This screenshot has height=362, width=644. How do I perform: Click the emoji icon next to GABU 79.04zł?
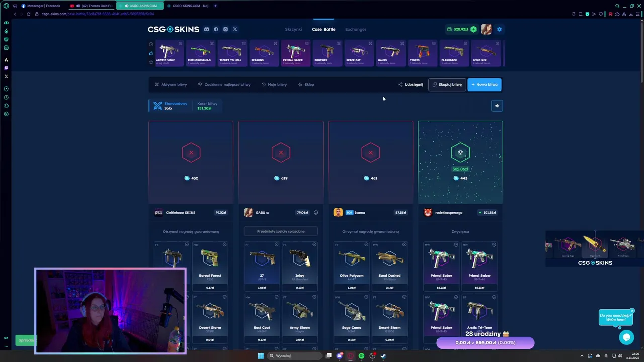316,212
